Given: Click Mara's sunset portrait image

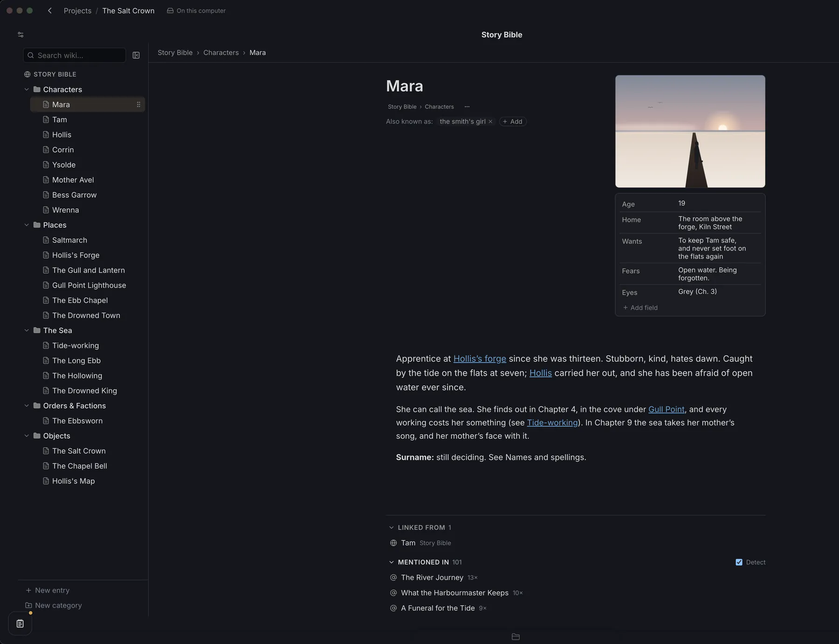Looking at the screenshot, I should pos(690,131).
